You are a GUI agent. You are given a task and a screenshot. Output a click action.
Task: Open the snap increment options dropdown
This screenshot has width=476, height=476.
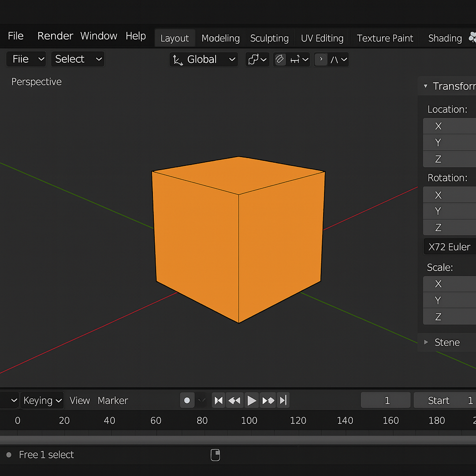tap(299, 59)
